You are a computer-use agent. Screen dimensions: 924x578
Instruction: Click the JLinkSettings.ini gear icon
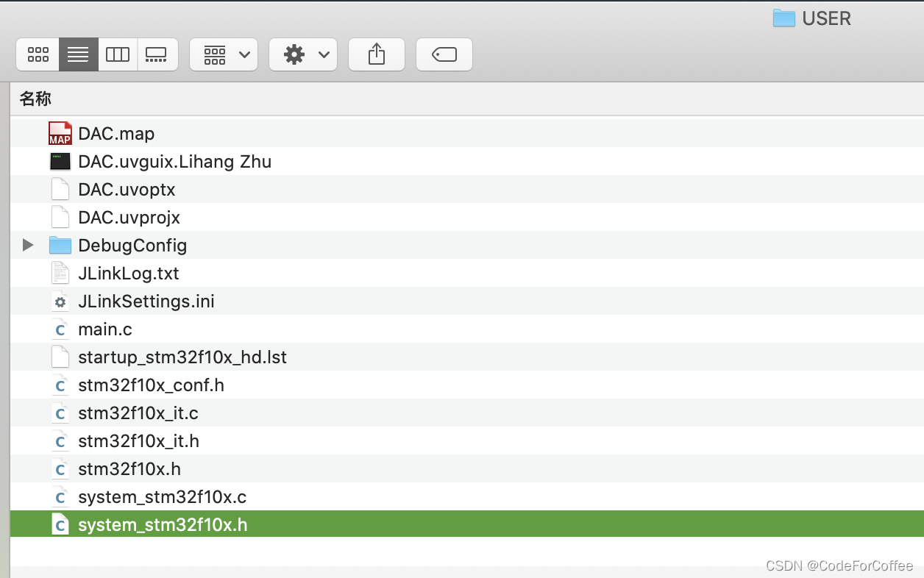(x=60, y=301)
